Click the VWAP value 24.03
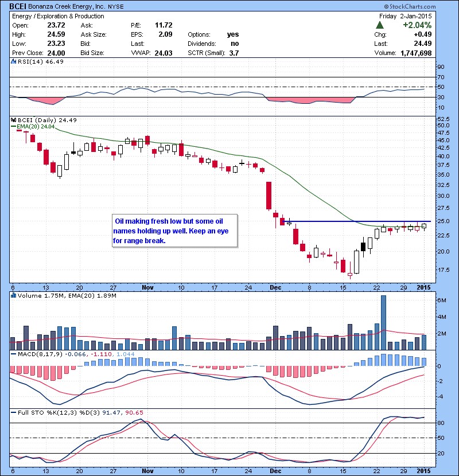Image resolution: width=459 pixels, height=476 pixels. point(164,53)
